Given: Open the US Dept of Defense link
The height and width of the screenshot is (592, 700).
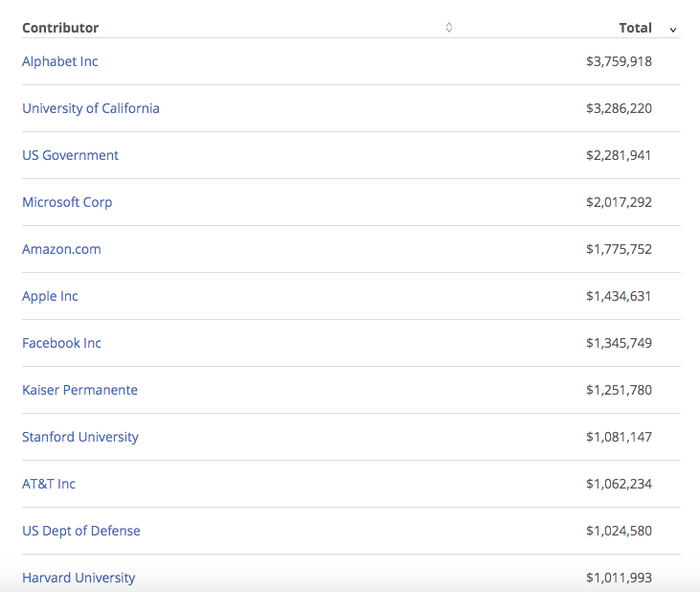Looking at the screenshot, I should pos(81,531).
